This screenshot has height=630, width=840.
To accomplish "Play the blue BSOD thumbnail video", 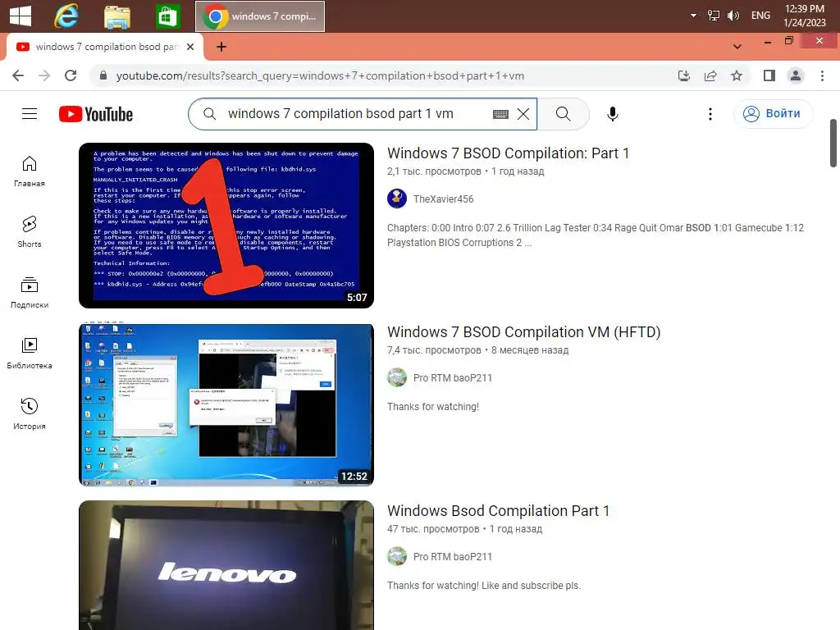I will 226,226.
